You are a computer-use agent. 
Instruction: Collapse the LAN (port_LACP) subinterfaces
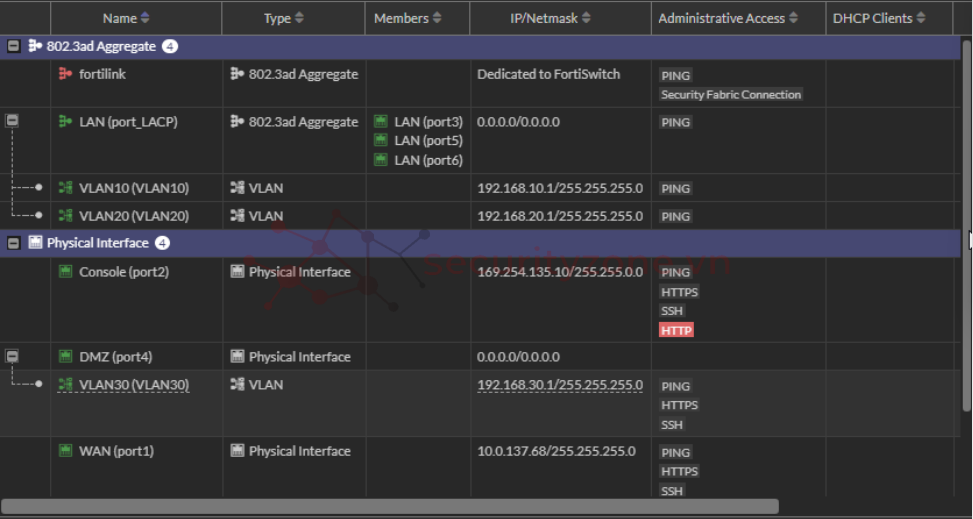[12, 121]
